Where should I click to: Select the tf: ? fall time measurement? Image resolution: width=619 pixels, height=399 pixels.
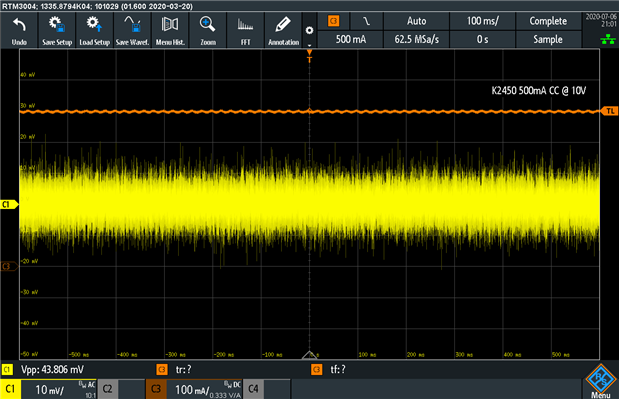pyautogui.click(x=338, y=370)
